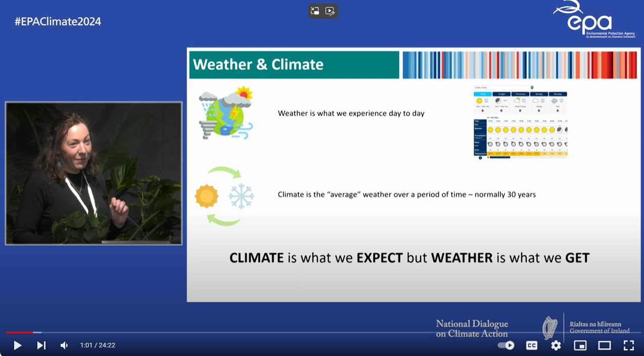
Task: Click the first overlay icon at top center
Action: (315, 11)
